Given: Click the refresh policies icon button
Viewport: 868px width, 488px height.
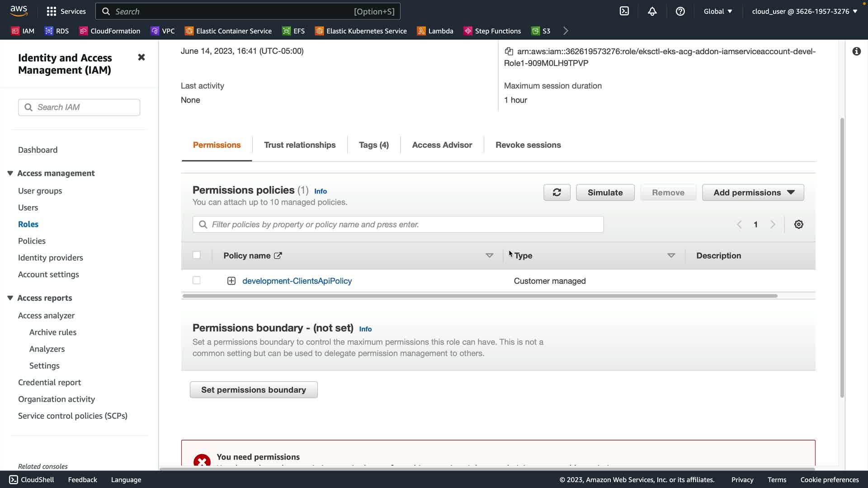Looking at the screenshot, I should 557,192.
